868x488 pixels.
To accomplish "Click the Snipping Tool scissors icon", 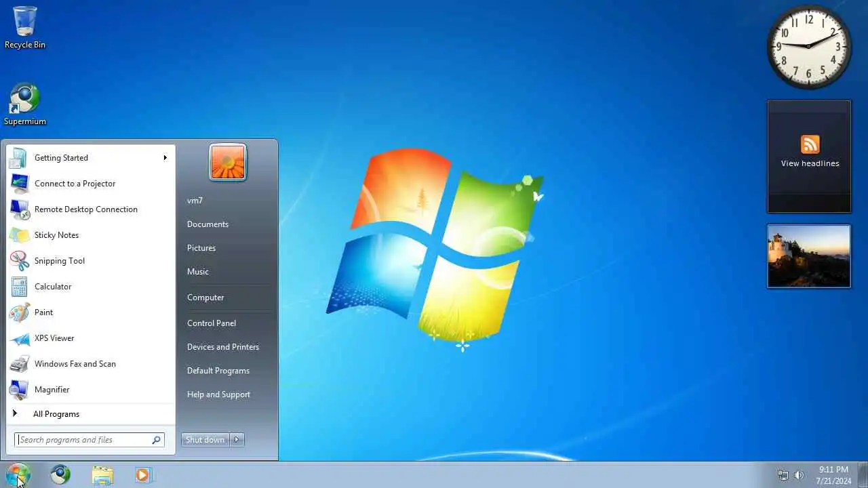I will click(18, 261).
